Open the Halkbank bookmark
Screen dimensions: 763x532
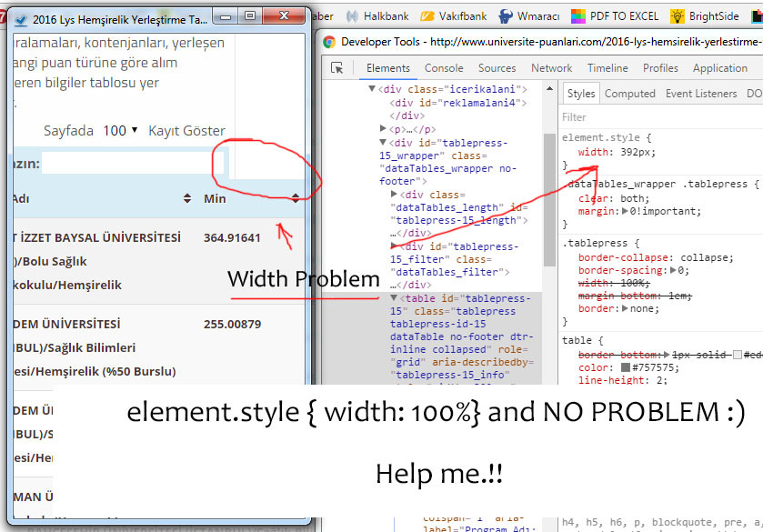[x=377, y=16]
